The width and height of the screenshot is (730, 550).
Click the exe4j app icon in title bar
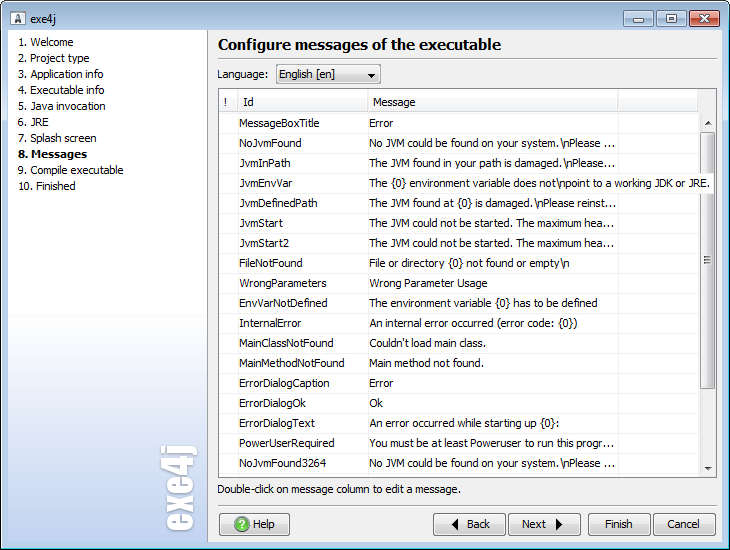(x=18, y=19)
